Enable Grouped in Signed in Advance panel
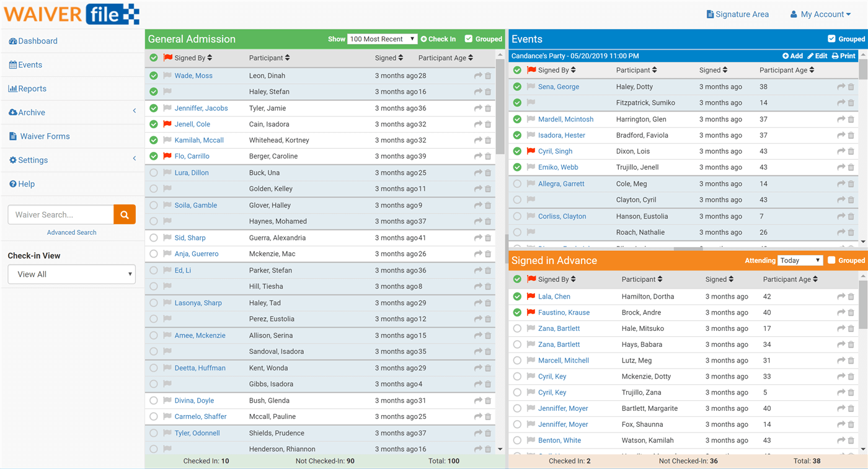 (x=831, y=260)
